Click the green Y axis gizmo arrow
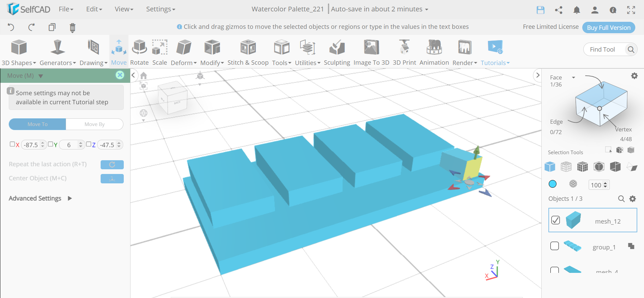Viewport: 644px width, 298px height. click(x=476, y=152)
